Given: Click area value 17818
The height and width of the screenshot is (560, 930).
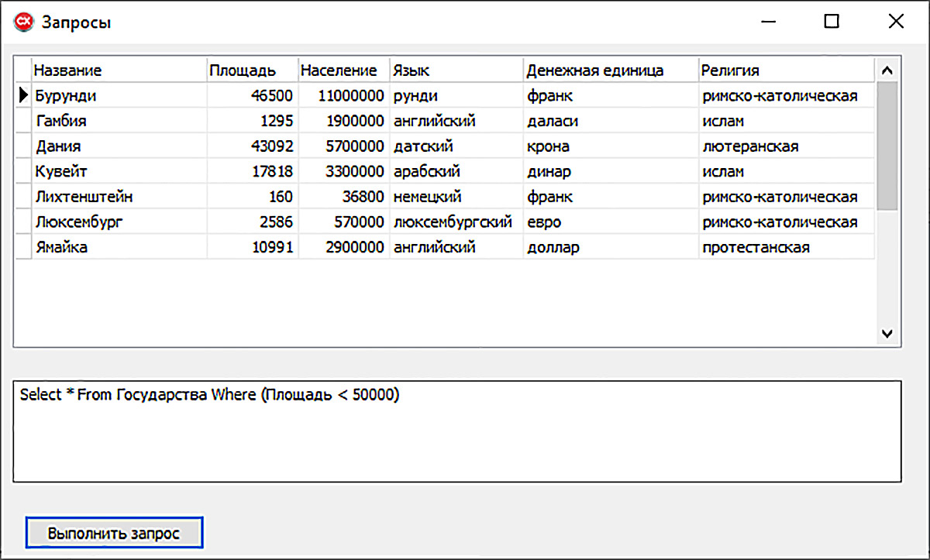Looking at the screenshot, I should [x=252, y=171].
